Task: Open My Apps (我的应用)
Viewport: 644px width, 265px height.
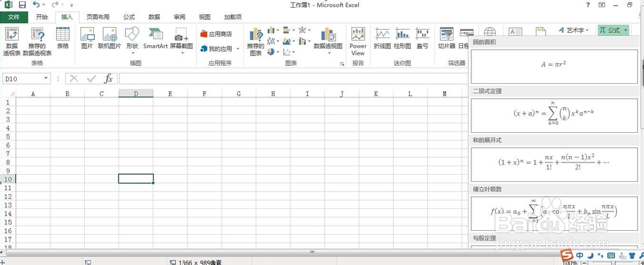Action: coord(216,48)
